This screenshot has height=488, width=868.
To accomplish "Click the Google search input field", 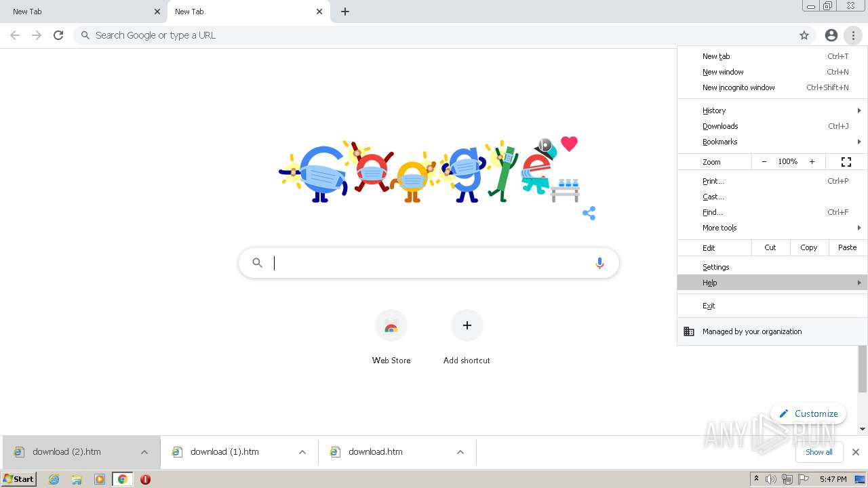I will pyautogui.click(x=429, y=263).
